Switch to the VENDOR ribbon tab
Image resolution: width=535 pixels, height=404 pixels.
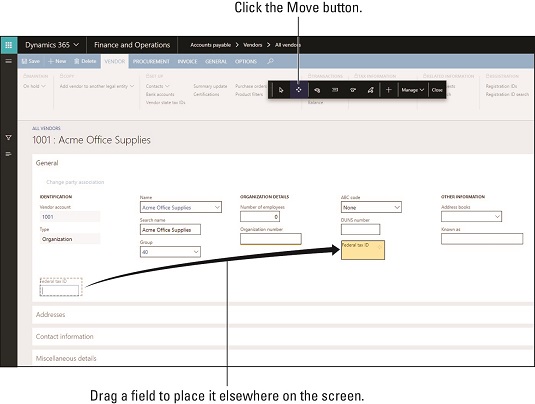tap(115, 61)
